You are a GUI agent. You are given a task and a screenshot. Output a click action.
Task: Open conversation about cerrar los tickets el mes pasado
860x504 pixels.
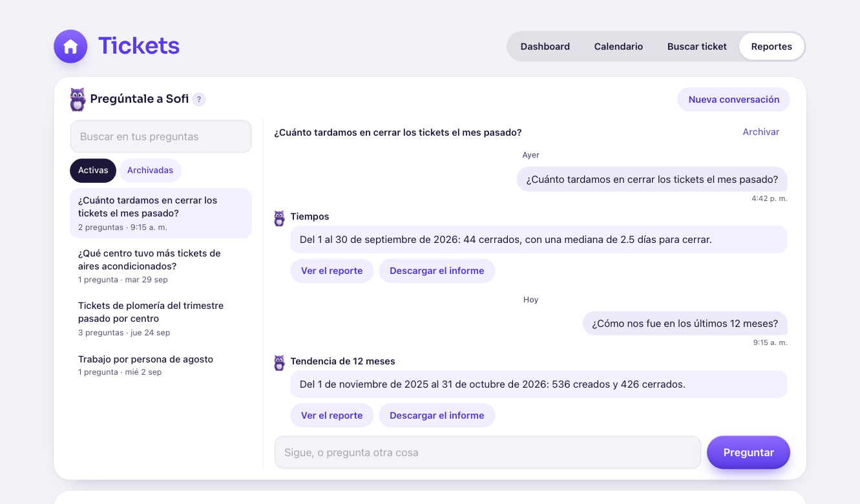pyautogui.click(x=161, y=213)
